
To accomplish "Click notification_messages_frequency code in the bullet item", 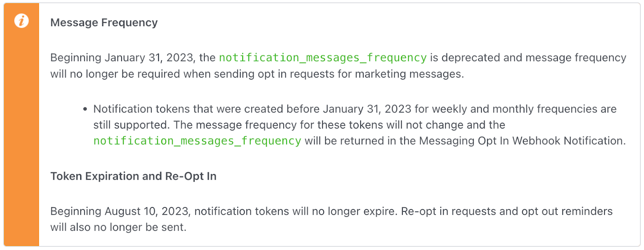I will (x=197, y=141).
